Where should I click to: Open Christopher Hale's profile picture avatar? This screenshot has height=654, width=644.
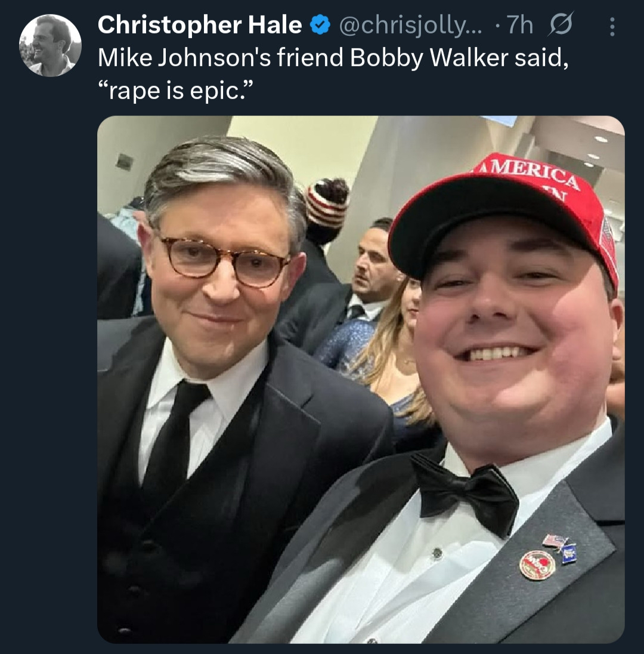click(50, 45)
